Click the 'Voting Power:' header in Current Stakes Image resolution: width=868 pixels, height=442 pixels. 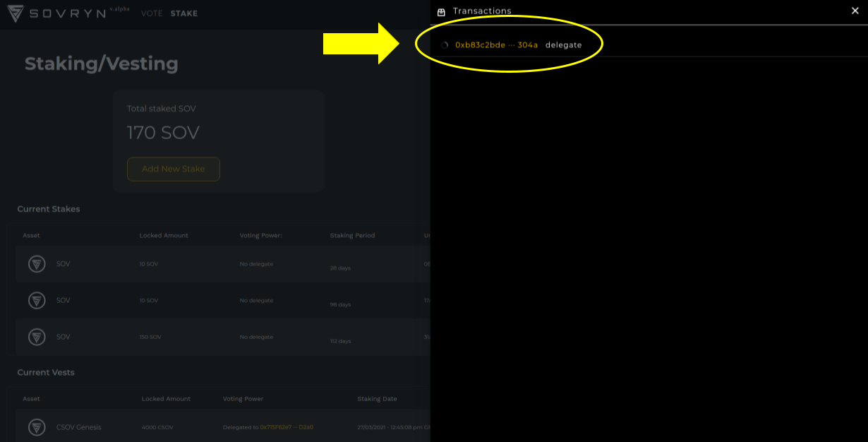click(261, 235)
